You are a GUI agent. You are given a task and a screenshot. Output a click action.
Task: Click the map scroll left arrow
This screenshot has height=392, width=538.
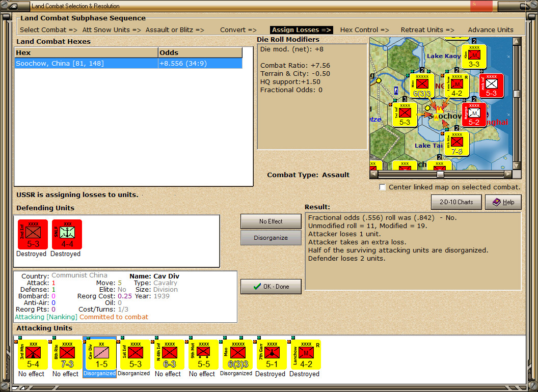coord(374,174)
